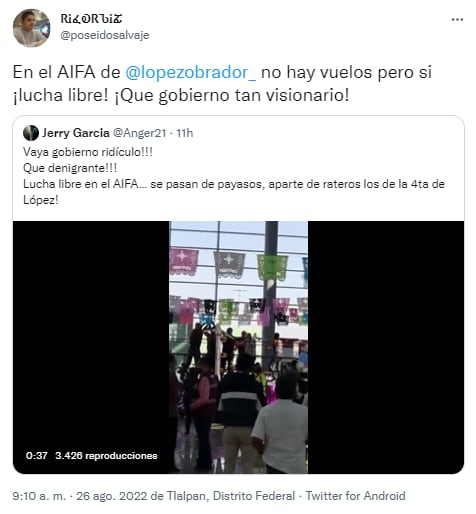Open the @Anger21 handle
Viewport: 476px width, 514px height.
point(139,133)
